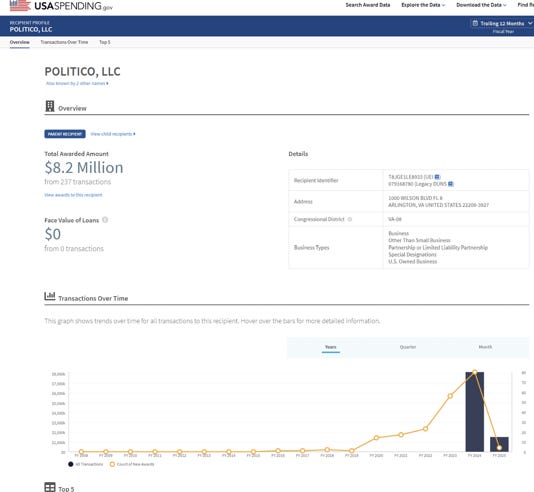Image resolution: width=534 pixels, height=492 pixels.
Task: Select the Years chart view
Action: tap(331, 347)
